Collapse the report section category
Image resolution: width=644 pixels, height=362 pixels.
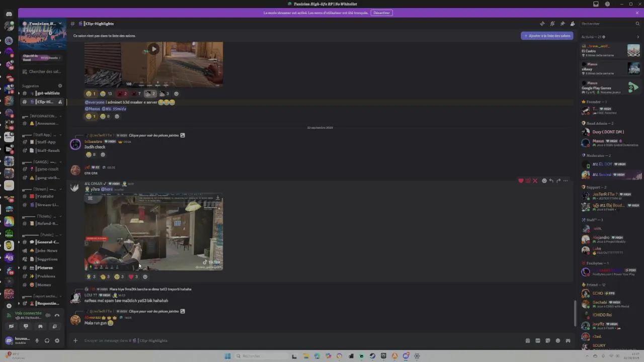click(42, 296)
